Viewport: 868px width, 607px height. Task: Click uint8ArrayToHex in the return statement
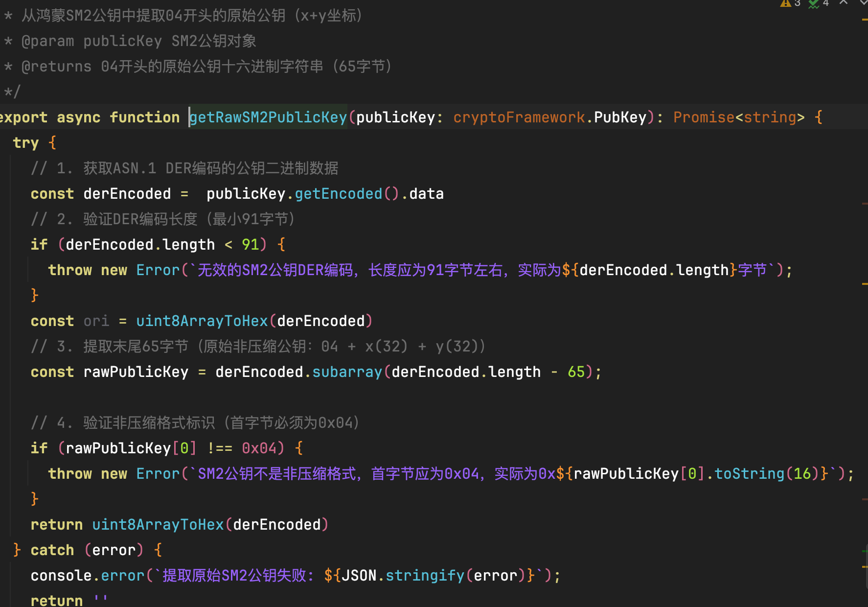click(x=158, y=524)
